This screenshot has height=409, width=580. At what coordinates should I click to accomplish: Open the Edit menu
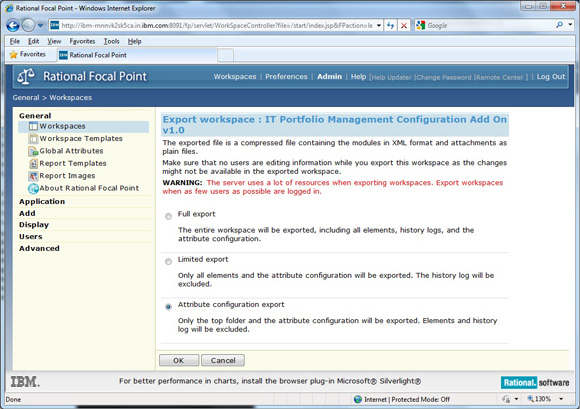33,41
